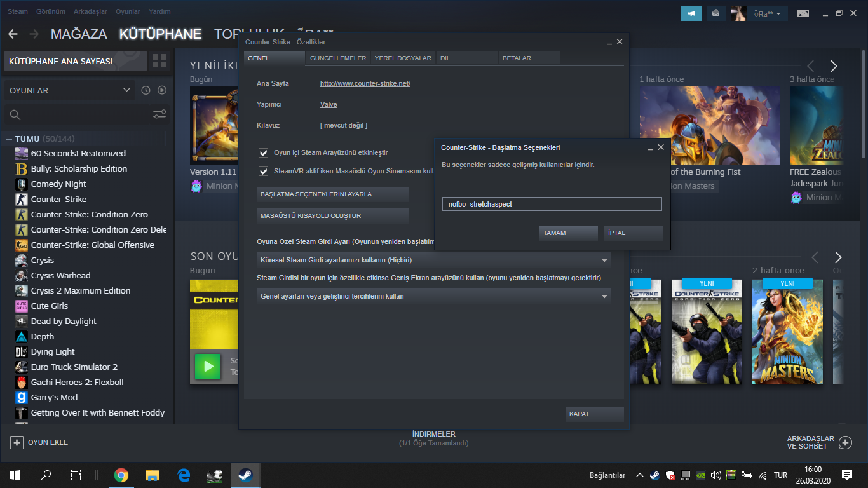Open Google Chrome from the taskbar
The width and height of the screenshot is (868, 488).
coord(121,475)
